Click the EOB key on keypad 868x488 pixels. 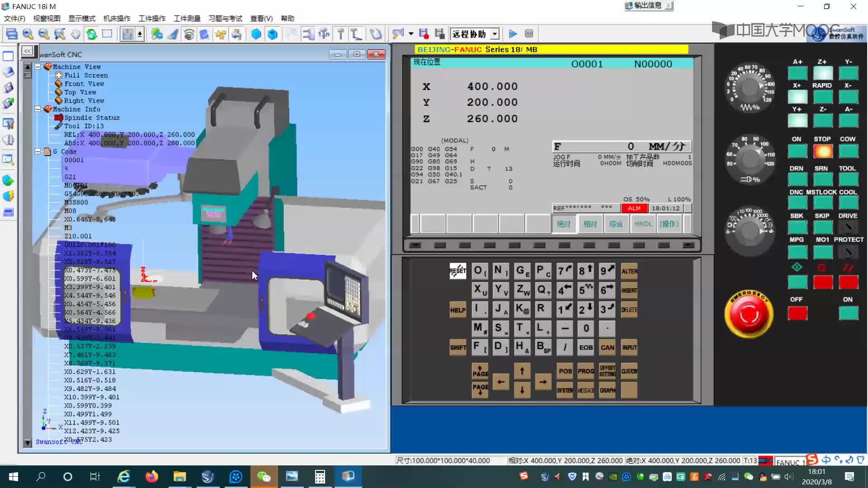[x=586, y=347]
